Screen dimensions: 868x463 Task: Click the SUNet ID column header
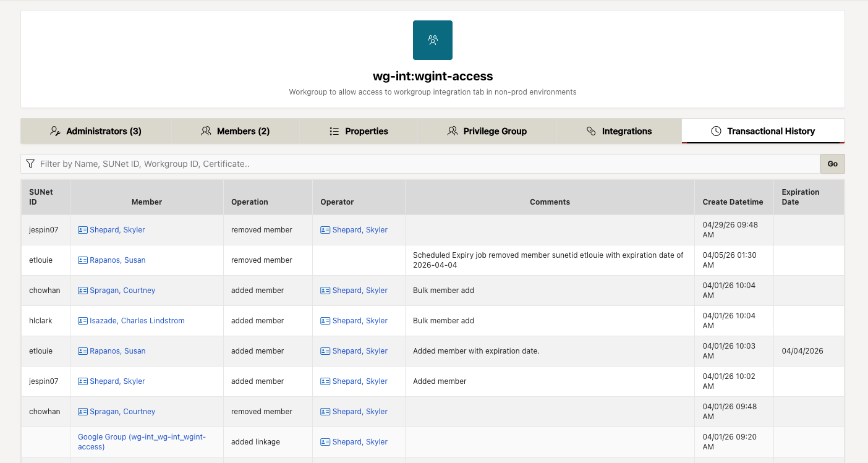(46, 197)
